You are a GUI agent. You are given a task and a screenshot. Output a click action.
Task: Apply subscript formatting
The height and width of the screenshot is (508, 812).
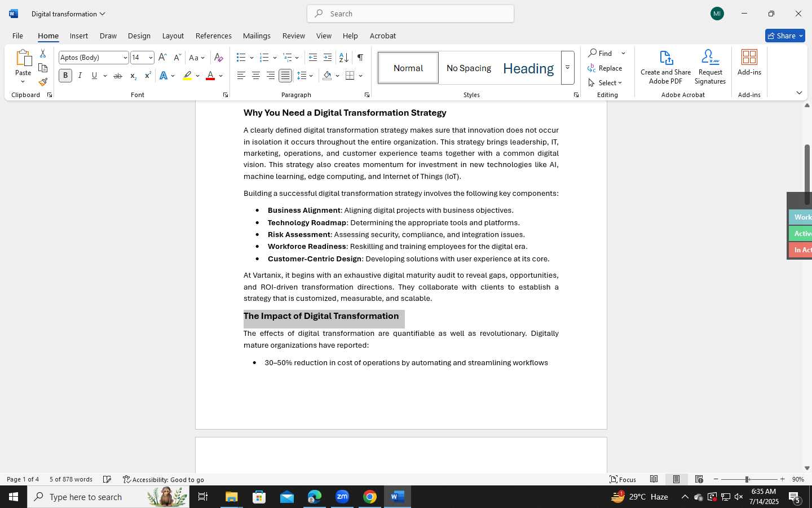(133, 76)
